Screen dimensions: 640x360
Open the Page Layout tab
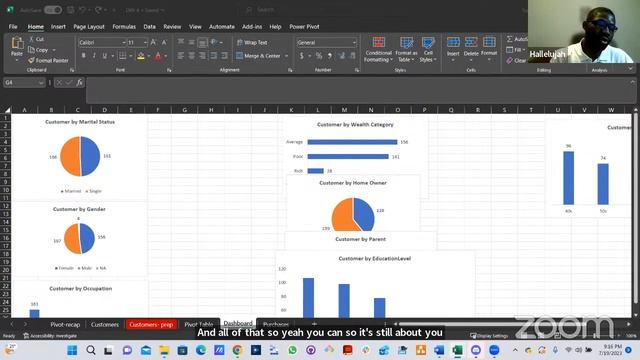point(89,27)
